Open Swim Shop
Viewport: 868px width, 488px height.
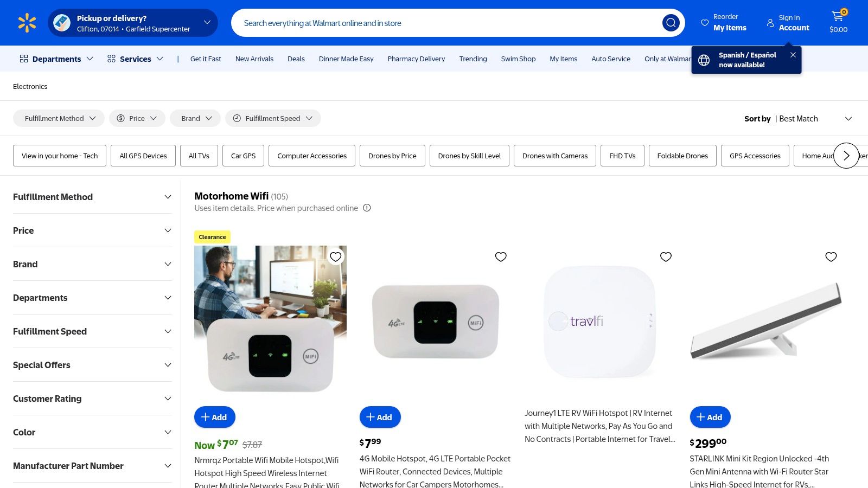(518, 59)
